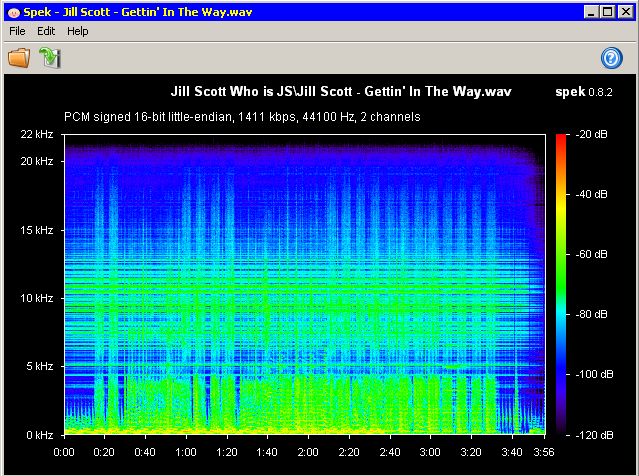The image size is (639, 476).
Task: Open the About dialog via the blue question icon
Action: tap(611, 58)
